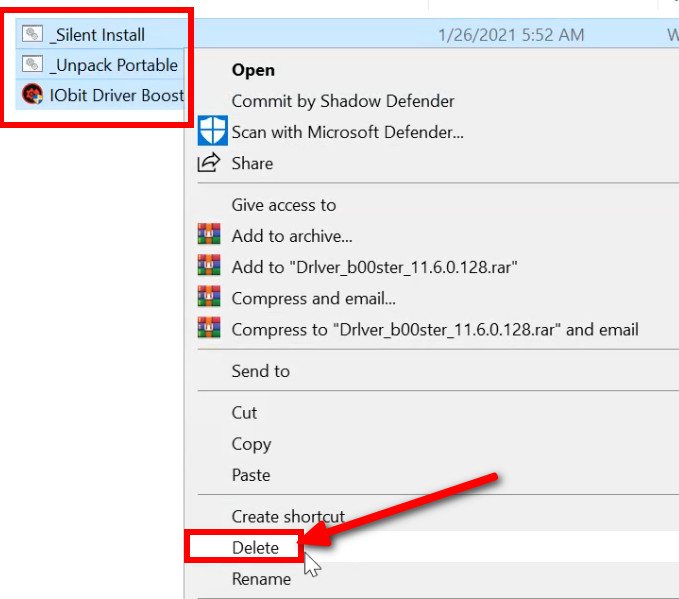
Task: Select Commit by Shadow Defender
Action: click(343, 101)
